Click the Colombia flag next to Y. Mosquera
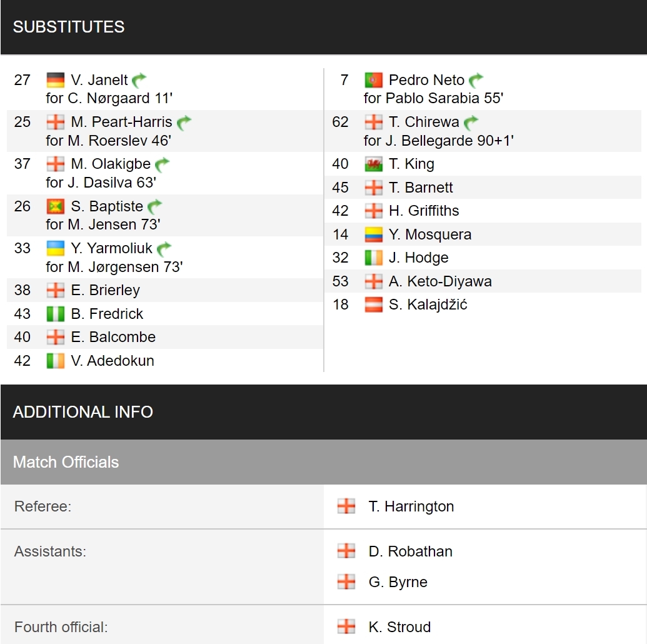647x644 pixels. [373, 234]
